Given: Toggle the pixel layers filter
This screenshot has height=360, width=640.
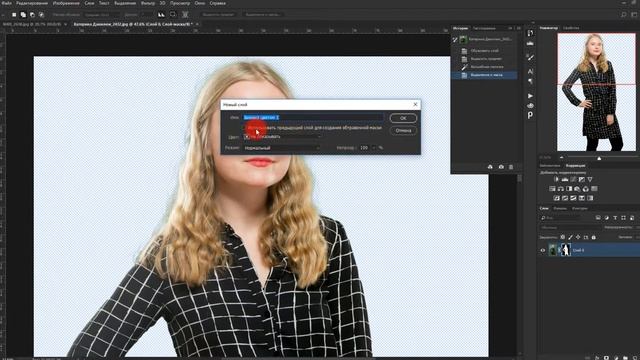Looking at the screenshot, I should 598,218.
